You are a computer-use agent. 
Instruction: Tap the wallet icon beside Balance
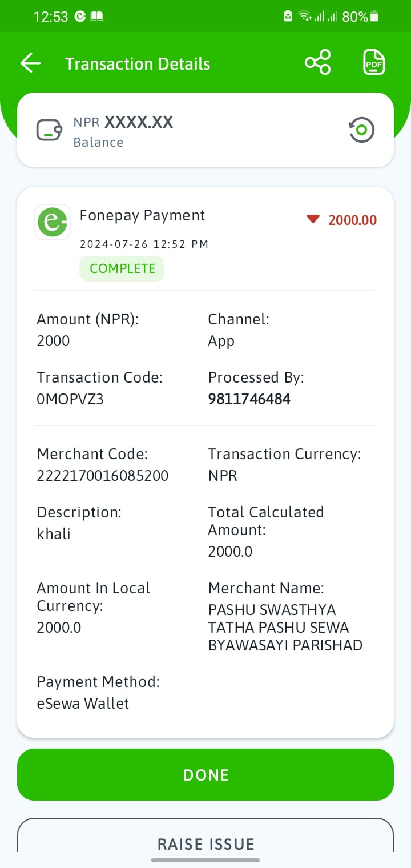point(49,130)
